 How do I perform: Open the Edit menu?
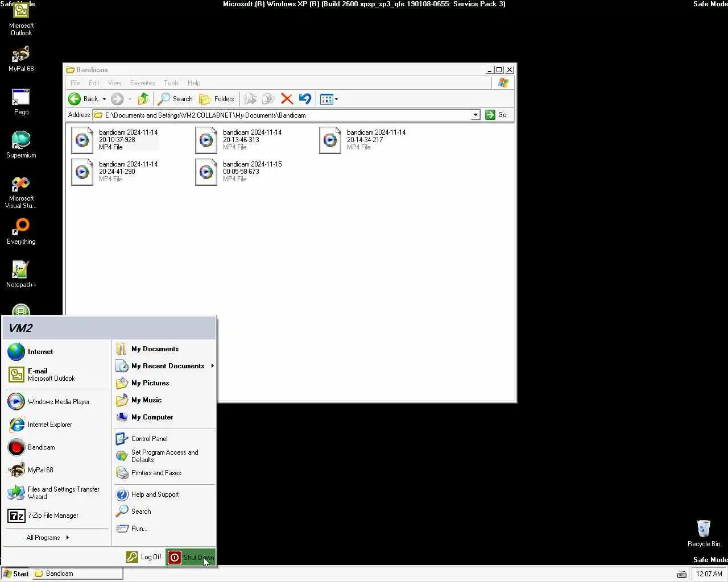[x=94, y=83]
